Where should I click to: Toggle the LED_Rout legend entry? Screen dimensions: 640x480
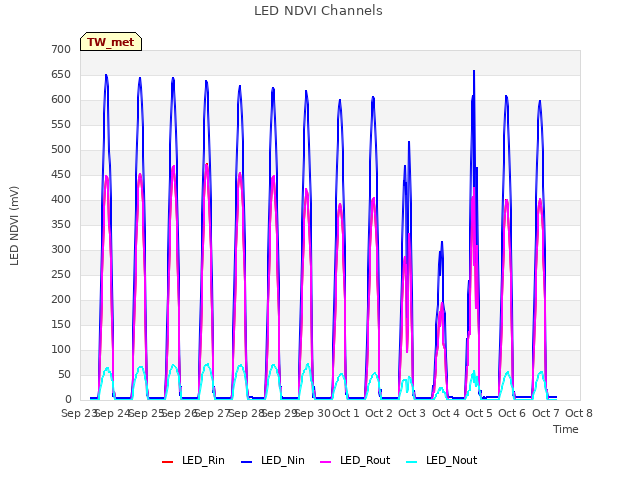pos(355,460)
